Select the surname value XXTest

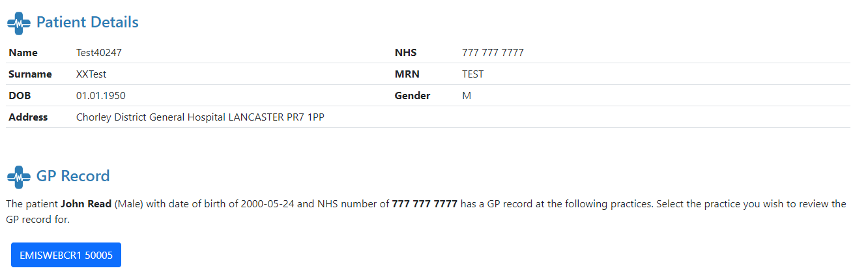click(91, 74)
